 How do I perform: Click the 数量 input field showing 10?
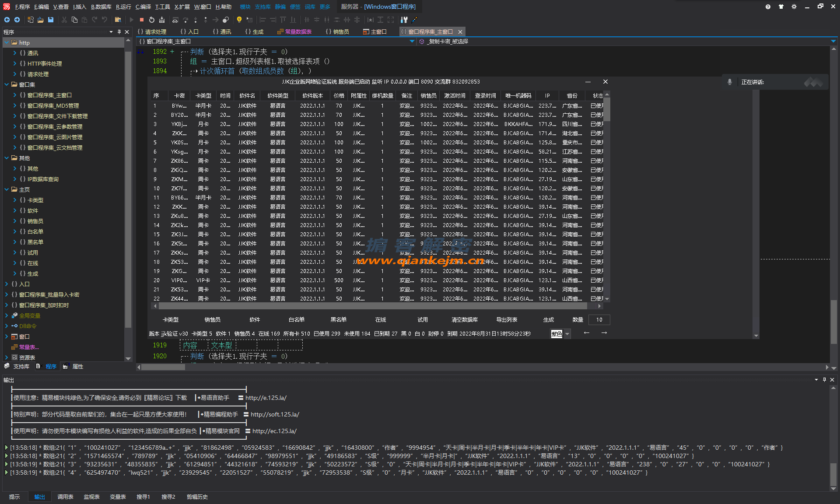pos(599,320)
